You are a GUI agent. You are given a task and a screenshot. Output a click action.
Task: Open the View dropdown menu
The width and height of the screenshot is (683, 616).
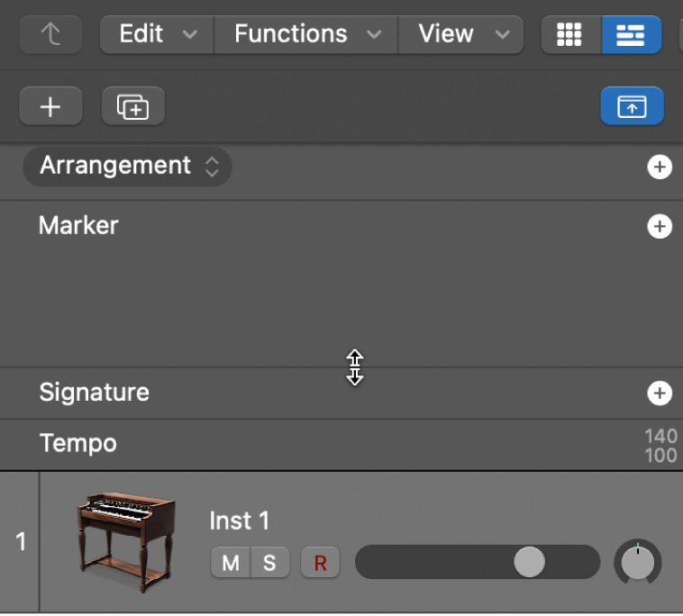(460, 34)
